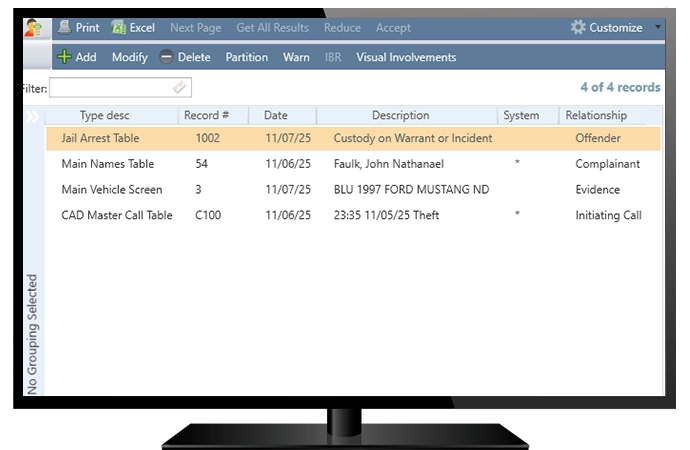The image size is (690, 450).
Task: Click the 23:35 11/05/25 Theft description
Action: [x=386, y=215]
